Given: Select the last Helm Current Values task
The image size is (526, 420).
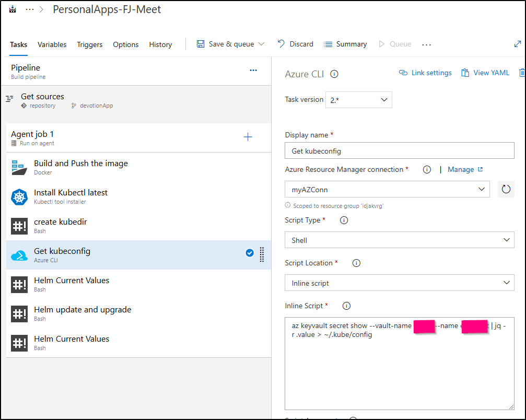Looking at the screenshot, I should pyautogui.click(x=138, y=343).
